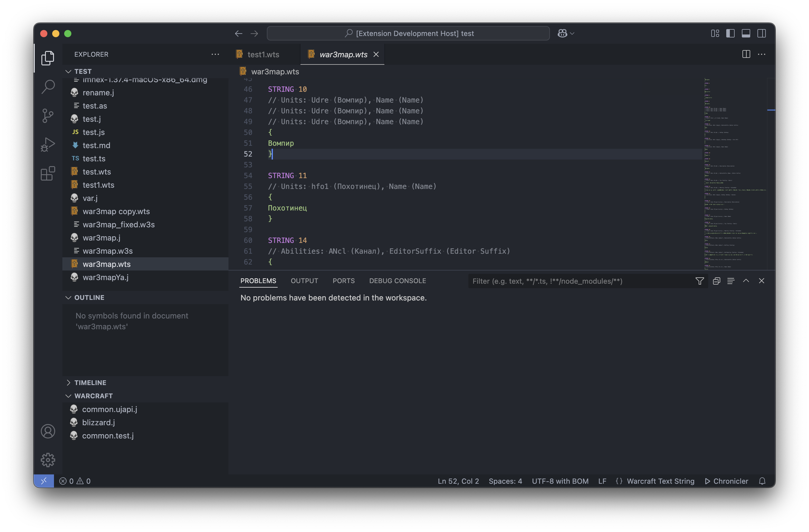The image size is (809, 532).
Task: Open the Extensions view
Action: click(48, 173)
